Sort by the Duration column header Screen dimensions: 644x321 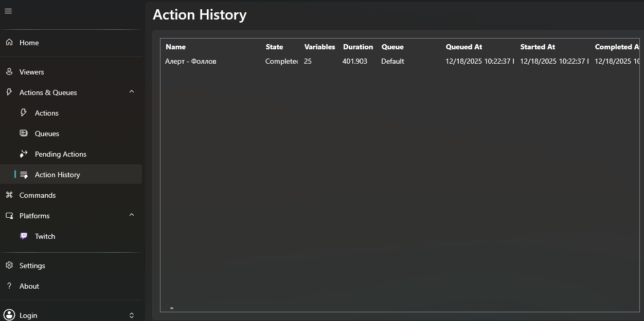358,47
